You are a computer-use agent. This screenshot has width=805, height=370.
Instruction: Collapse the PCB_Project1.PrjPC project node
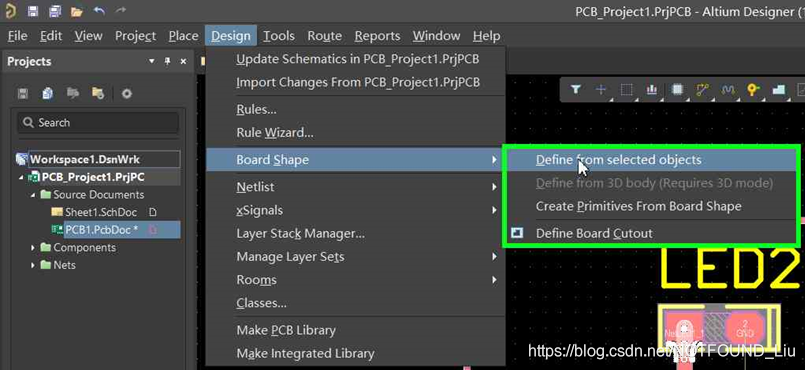(22, 178)
